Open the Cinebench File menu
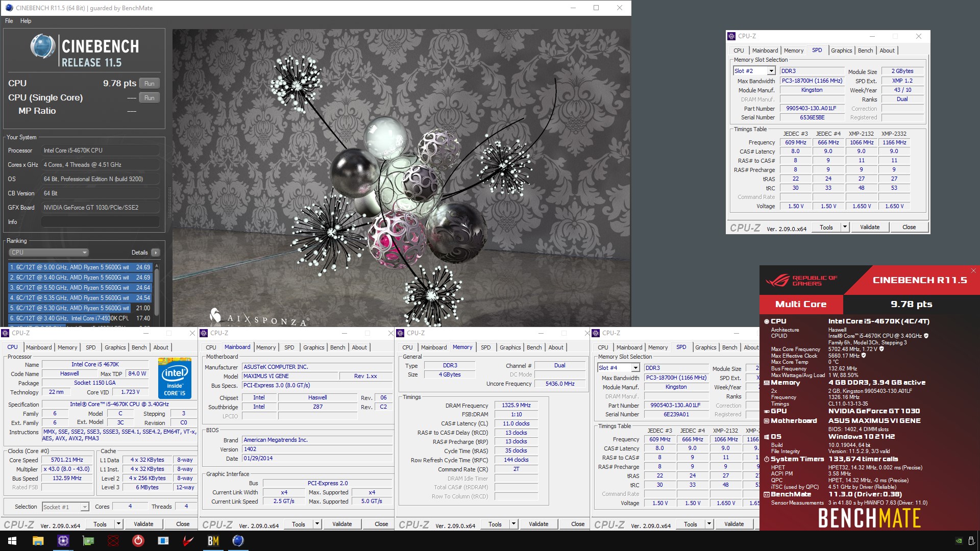The width and height of the screenshot is (980, 551). [9, 21]
